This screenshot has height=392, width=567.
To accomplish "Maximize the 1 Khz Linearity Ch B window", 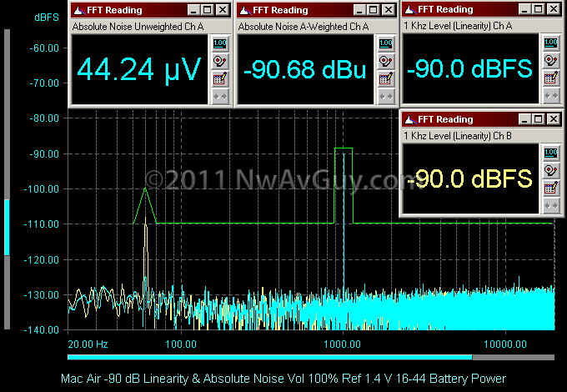I will click(x=539, y=119).
